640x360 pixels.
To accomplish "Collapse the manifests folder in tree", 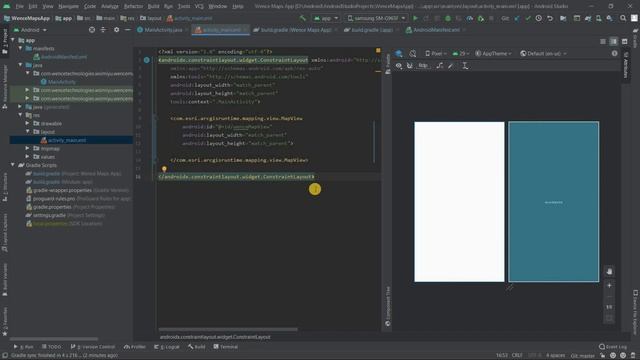I will (x=20, y=48).
